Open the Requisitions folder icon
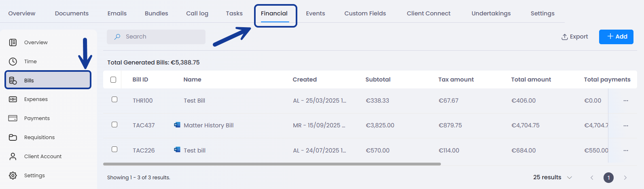The image size is (644, 189). click(x=13, y=137)
